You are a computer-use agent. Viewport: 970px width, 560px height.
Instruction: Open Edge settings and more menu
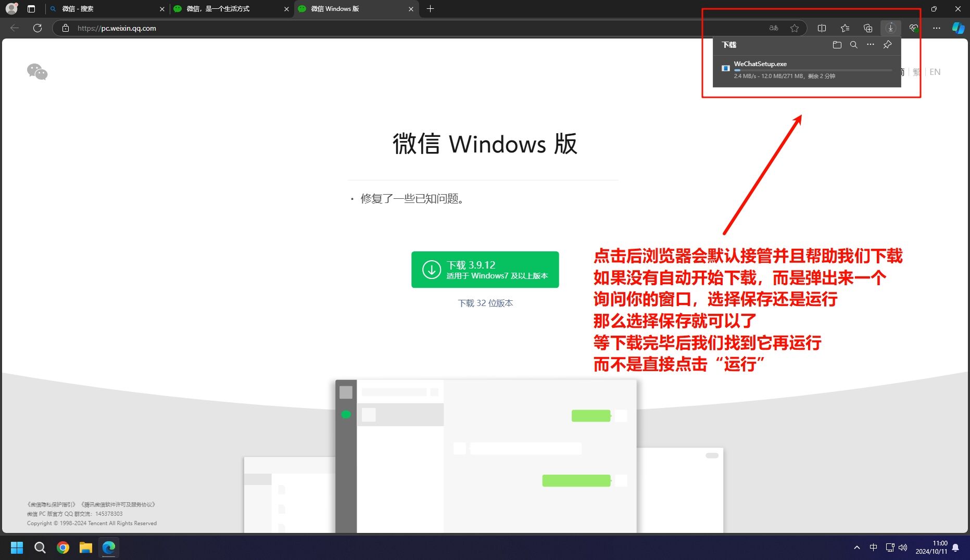pyautogui.click(x=936, y=28)
